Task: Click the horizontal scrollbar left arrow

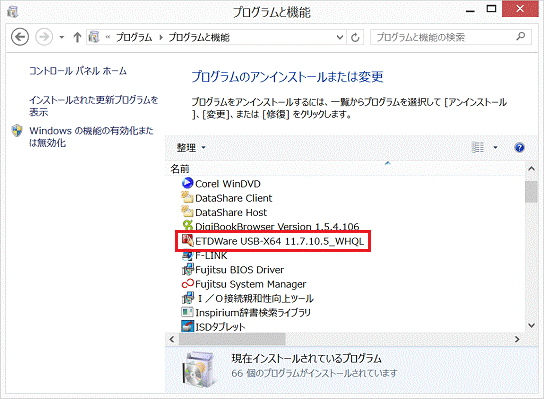Action: click(172, 339)
